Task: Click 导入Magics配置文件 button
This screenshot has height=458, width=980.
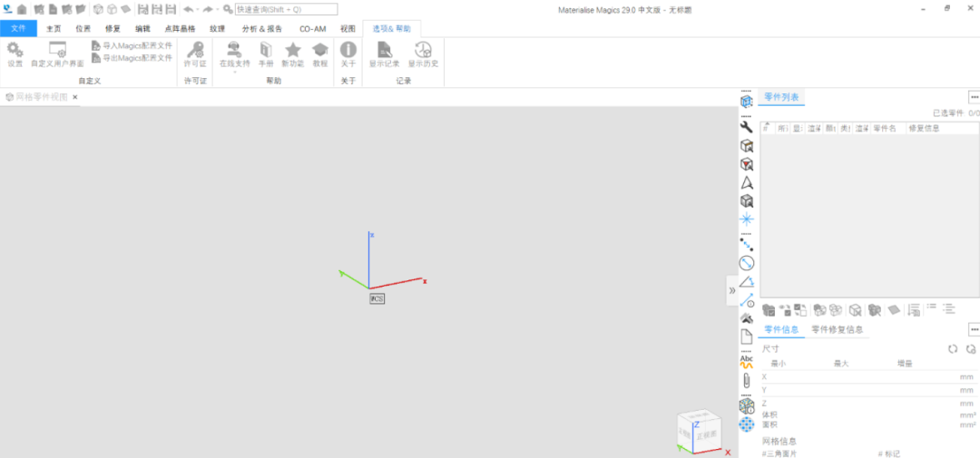Action: [x=131, y=45]
